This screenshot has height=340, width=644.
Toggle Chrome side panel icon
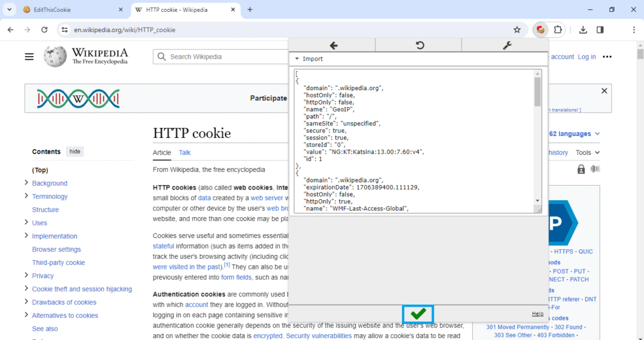[600, 30]
